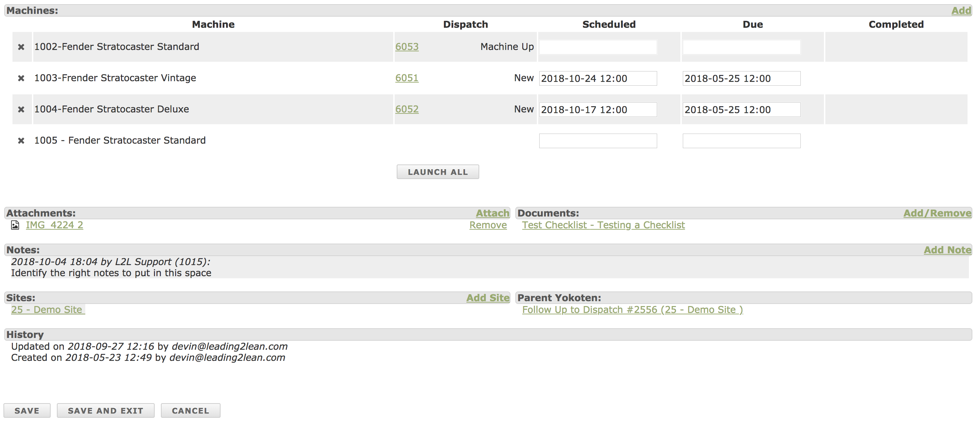
Task: Click New status in dispatch 6052 row
Action: coord(524,109)
